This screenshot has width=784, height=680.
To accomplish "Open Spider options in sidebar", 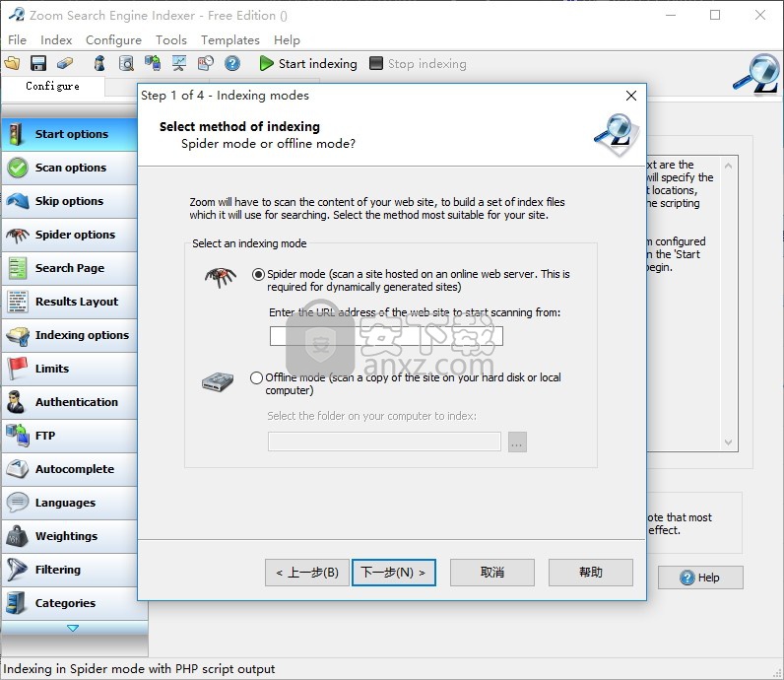I will click(x=70, y=235).
